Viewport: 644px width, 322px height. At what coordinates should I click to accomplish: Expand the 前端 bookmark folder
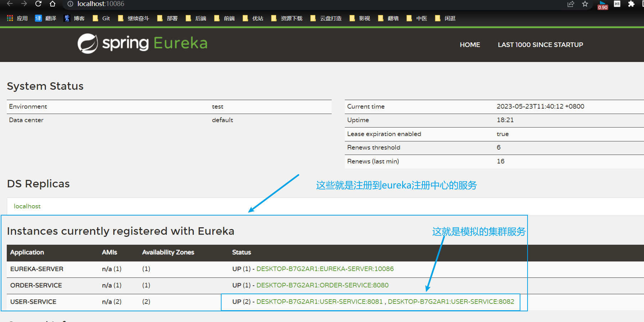224,18
